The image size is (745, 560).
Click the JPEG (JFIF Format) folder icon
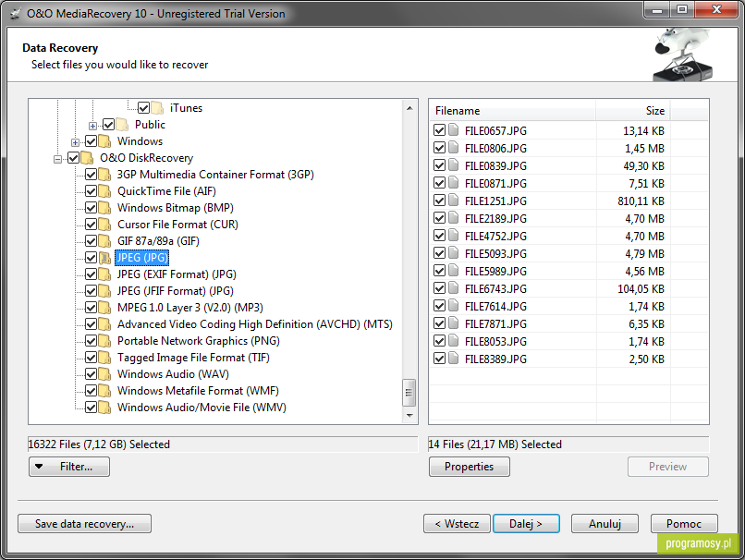104,291
